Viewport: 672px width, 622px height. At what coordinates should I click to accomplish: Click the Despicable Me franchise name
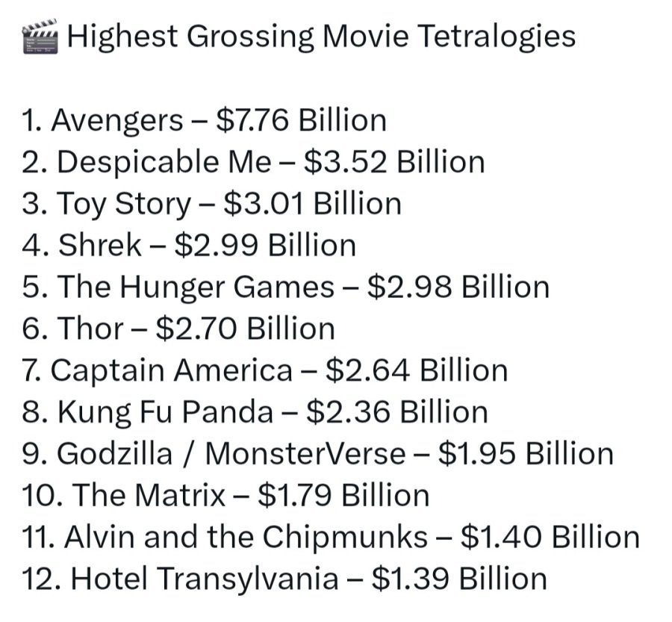pos(164,163)
